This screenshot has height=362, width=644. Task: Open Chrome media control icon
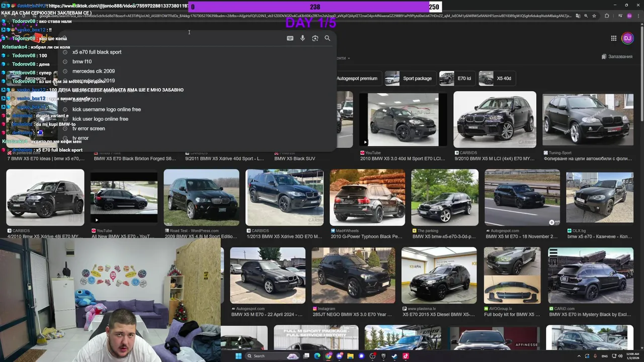click(x=620, y=16)
